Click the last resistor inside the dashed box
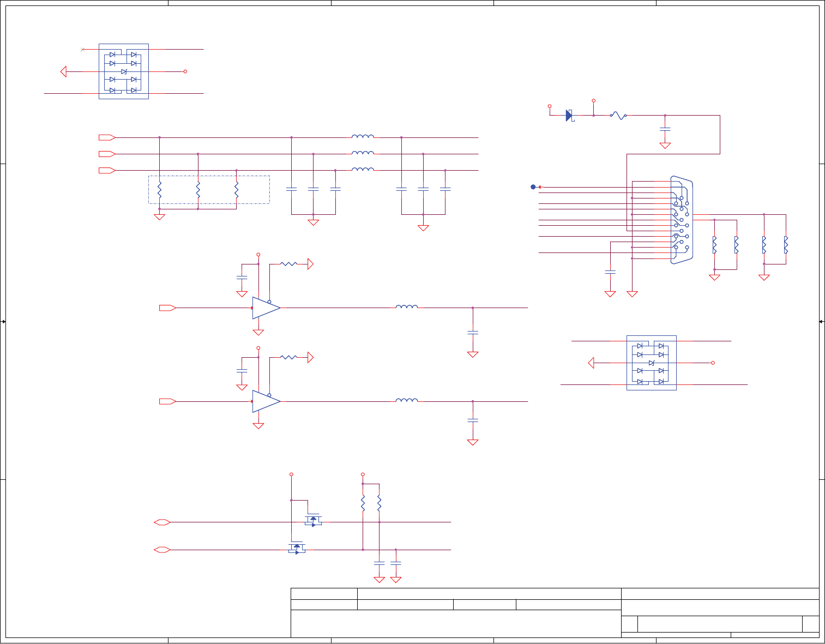 (x=236, y=190)
